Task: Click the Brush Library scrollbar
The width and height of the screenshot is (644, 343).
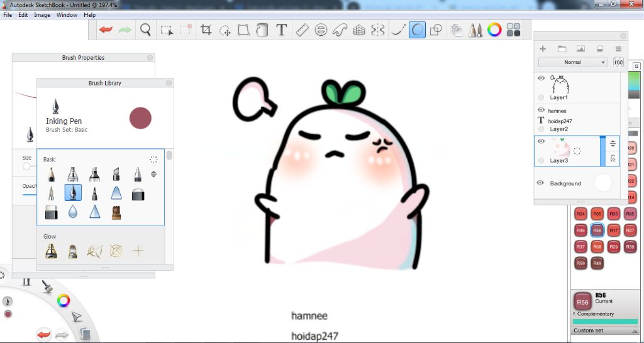Action: pos(169,156)
